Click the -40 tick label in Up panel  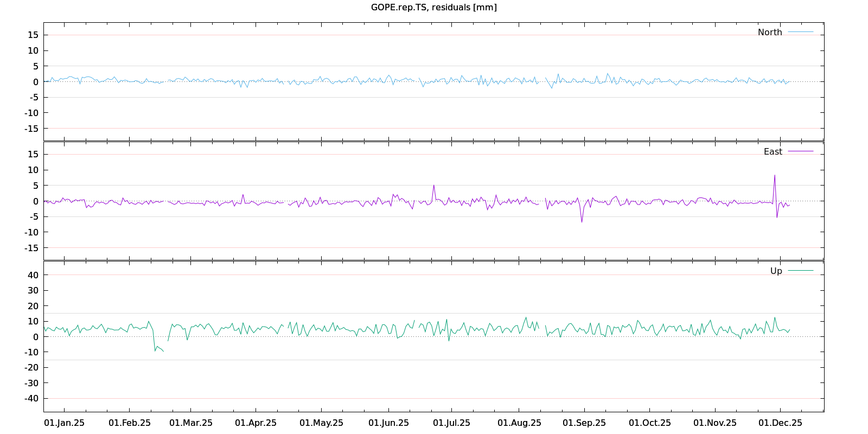click(x=32, y=398)
